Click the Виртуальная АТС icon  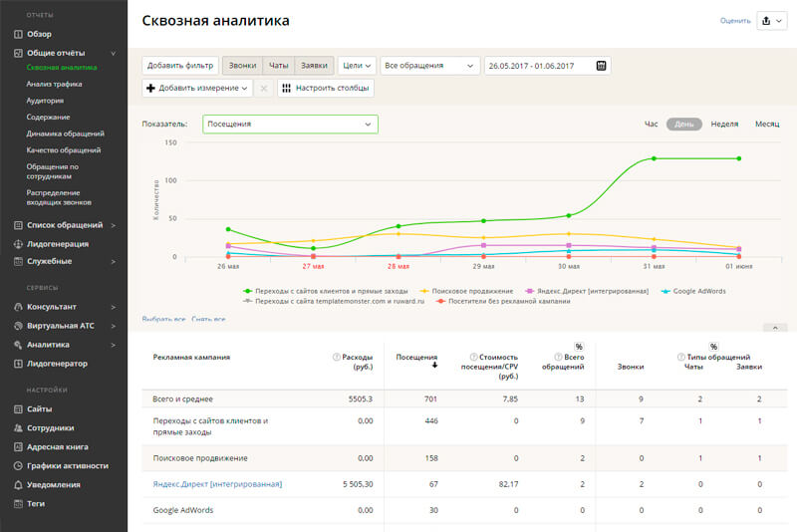click(x=18, y=326)
